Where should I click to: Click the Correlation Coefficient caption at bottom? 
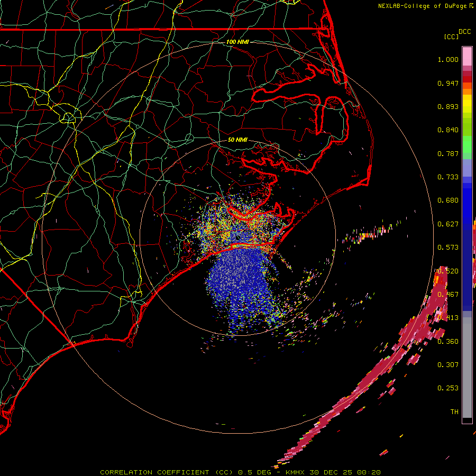coord(240,472)
